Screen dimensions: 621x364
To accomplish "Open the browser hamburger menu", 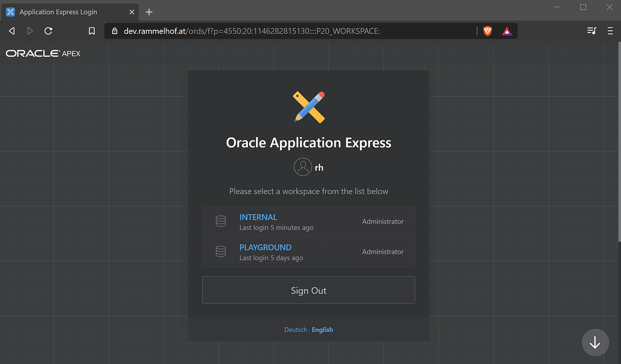I will [610, 31].
